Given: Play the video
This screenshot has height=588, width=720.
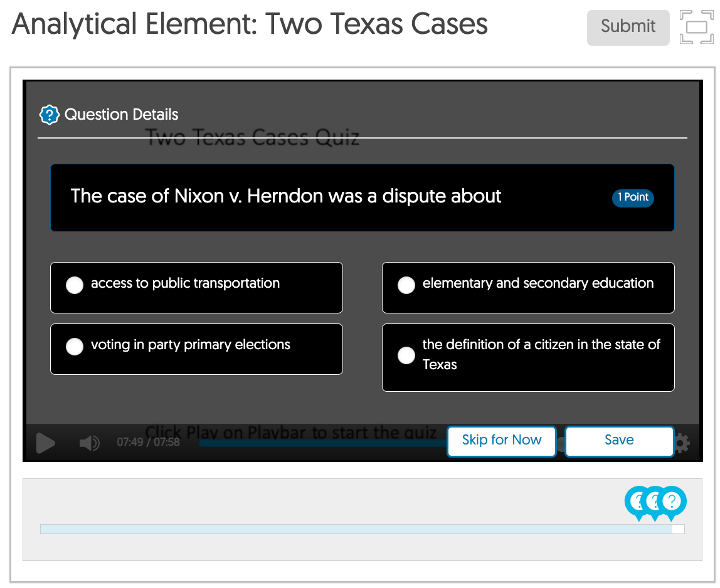Looking at the screenshot, I should pos(45,443).
